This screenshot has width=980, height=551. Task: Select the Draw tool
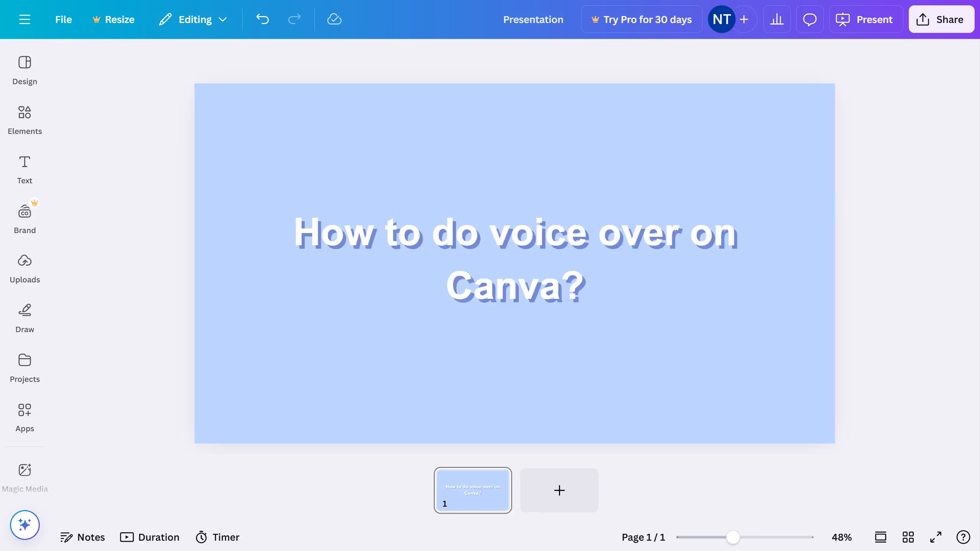(24, 318)
